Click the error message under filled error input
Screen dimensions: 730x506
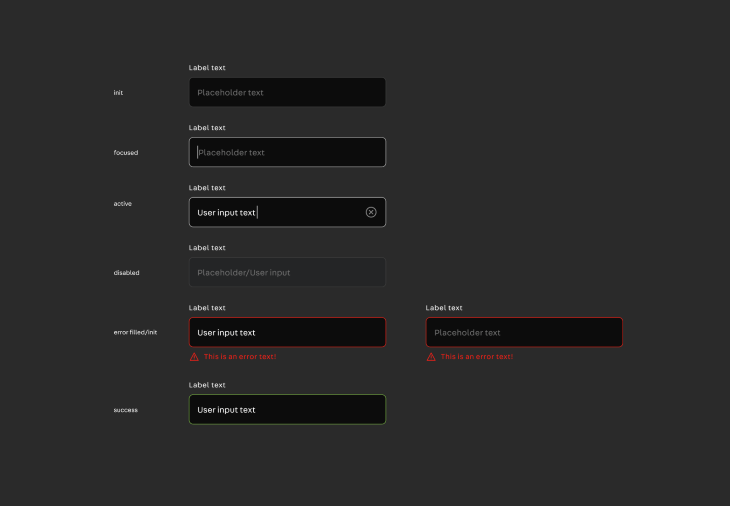pyautogui.click(x=240, y=357)
